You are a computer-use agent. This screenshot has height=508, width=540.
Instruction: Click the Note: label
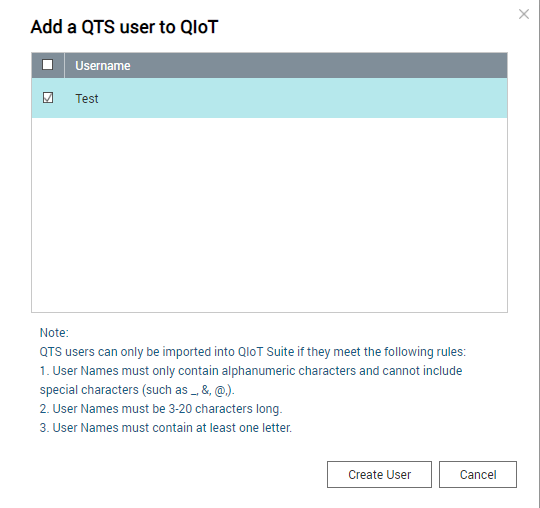pyautogui.click(x=54, y=333)
